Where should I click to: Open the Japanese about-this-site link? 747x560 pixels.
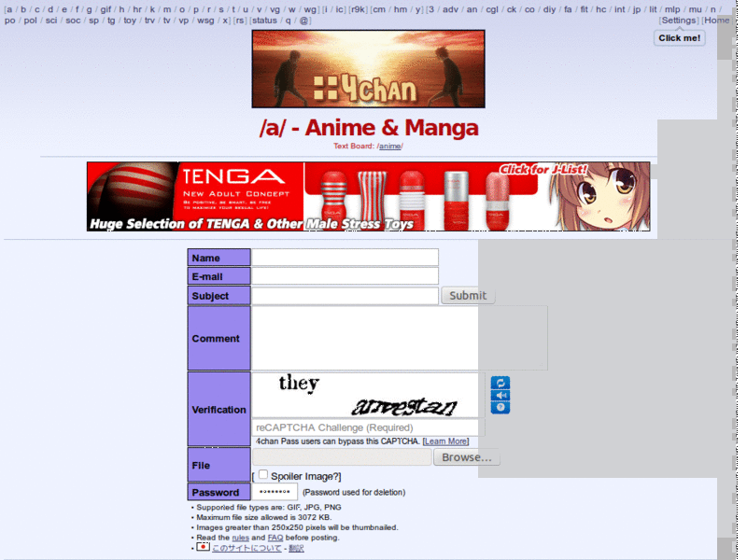(x=247, y=548)
